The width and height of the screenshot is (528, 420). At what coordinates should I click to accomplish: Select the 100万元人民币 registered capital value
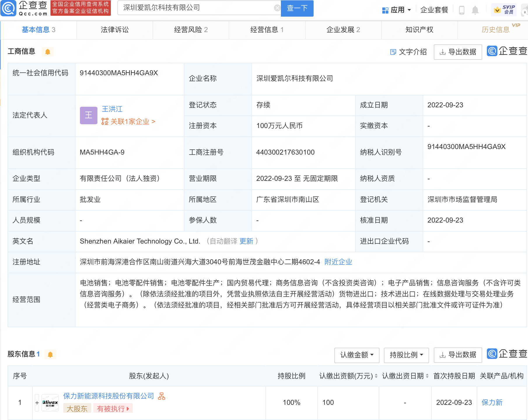point(279,126)
